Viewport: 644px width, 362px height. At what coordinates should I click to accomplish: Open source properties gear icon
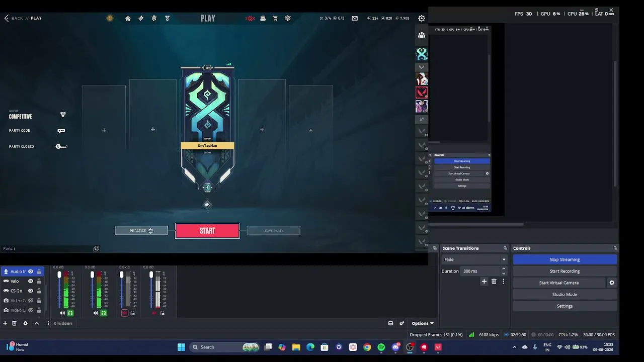click(25, 323)
